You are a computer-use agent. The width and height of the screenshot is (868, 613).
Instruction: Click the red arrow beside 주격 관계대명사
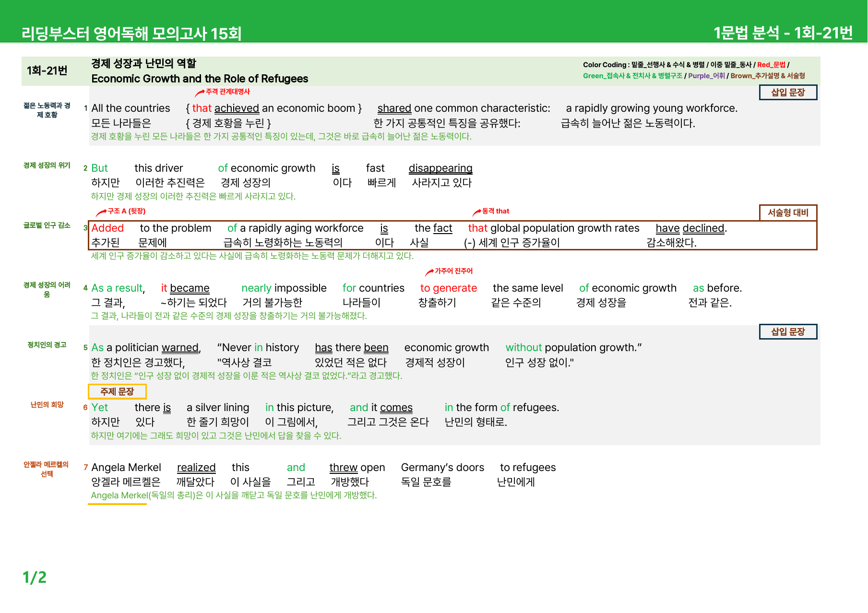tap(200, 93)
